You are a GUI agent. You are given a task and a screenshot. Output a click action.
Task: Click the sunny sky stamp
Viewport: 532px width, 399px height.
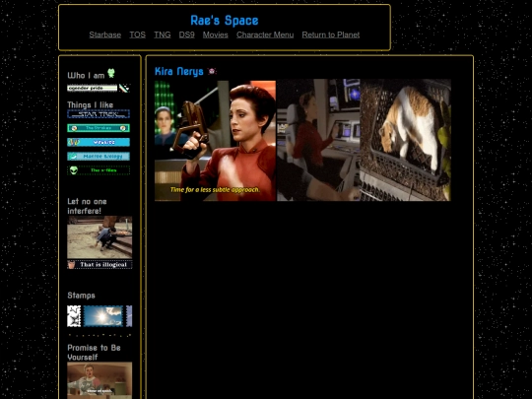coord(102,316)
